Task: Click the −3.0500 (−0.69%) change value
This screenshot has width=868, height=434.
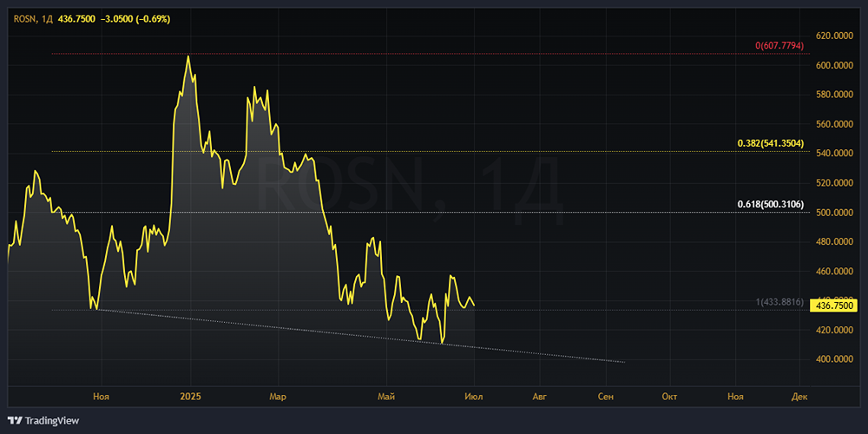Action: 135,19
